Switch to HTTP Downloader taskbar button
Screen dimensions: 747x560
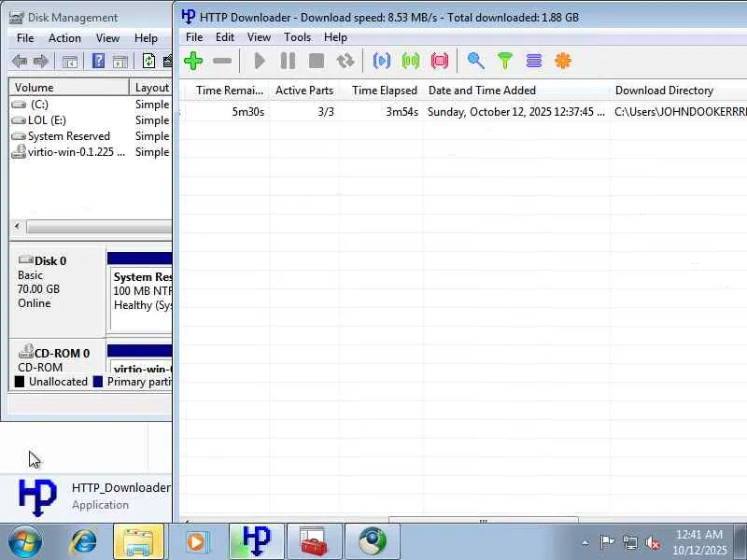(256, 541)
